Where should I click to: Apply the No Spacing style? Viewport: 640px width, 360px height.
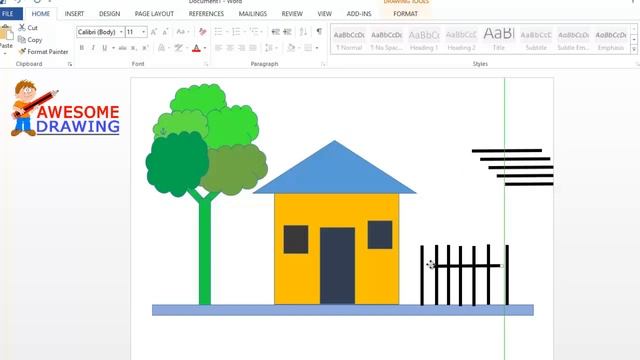coord(387,40)
